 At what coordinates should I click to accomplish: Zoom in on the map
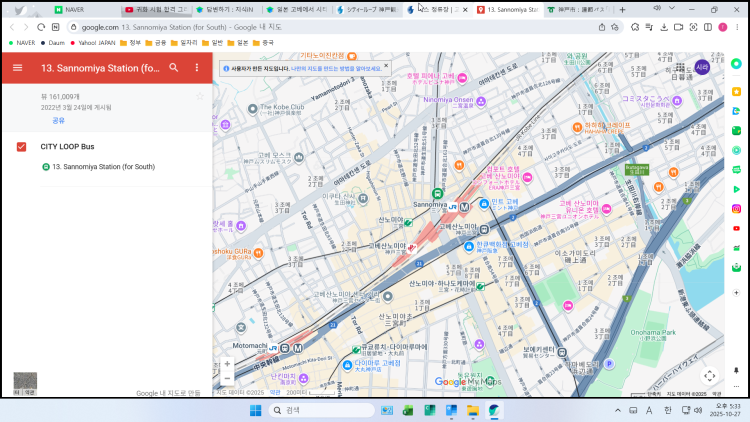227,363
